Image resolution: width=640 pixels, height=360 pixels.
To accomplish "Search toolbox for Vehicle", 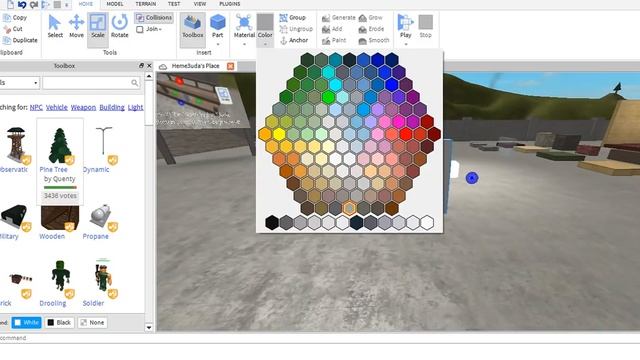I will [57, 107].
